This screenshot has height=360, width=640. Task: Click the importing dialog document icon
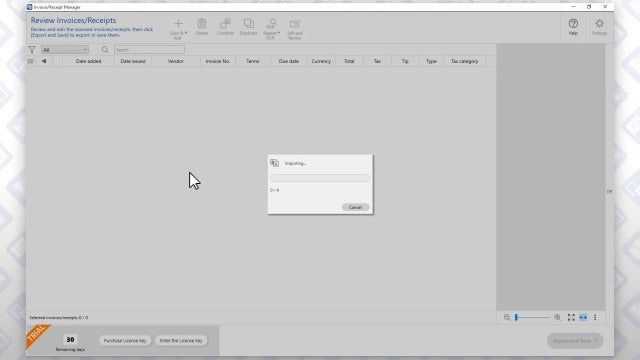274,163
